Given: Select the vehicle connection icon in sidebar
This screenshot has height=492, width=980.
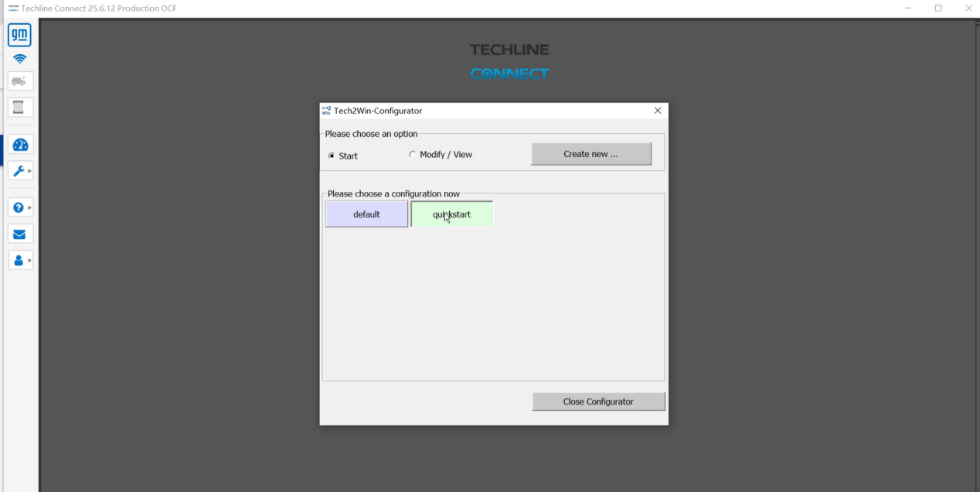Looking at the screenshot, I should [19, 81].
